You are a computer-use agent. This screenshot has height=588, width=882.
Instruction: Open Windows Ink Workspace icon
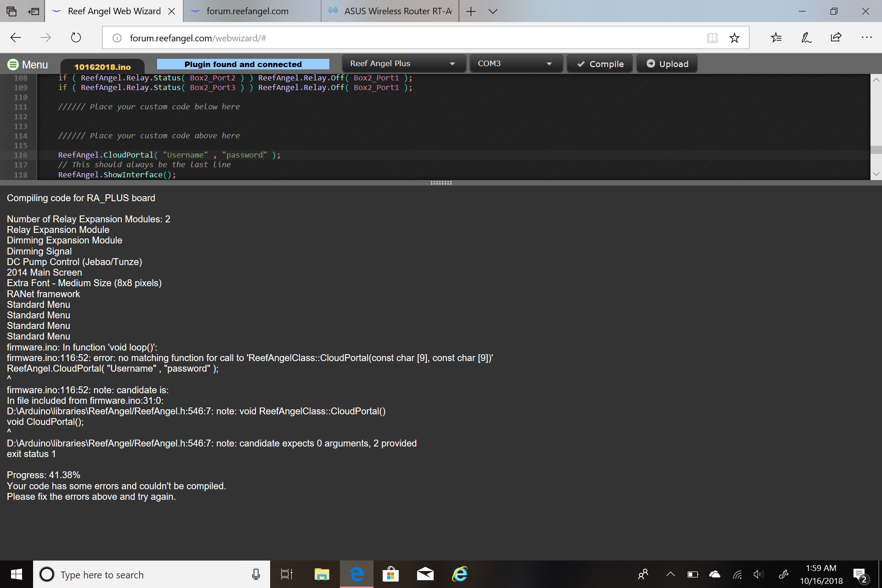click(784, 574)
